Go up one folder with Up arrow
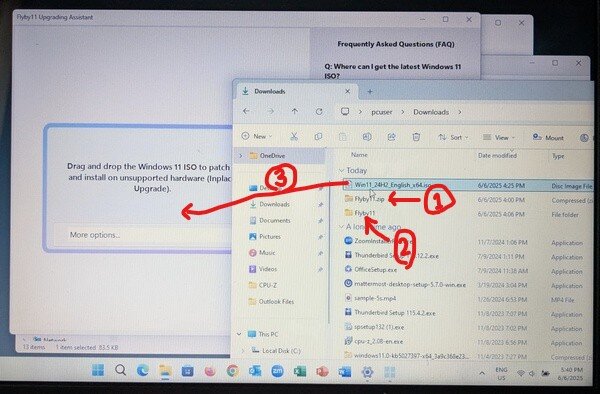Screen dimensions: 600x394 (x=295, y=111)
